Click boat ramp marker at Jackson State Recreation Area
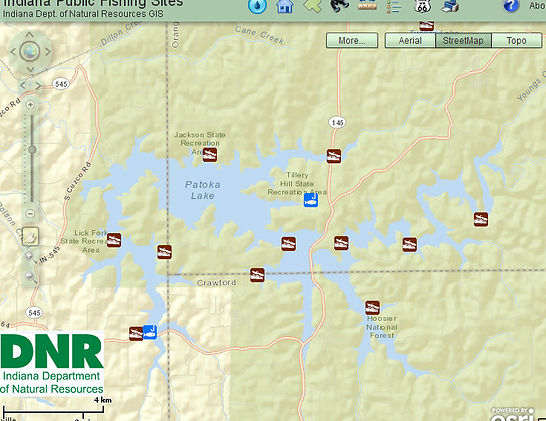This screenshot has width=546, height=421. 210,155
